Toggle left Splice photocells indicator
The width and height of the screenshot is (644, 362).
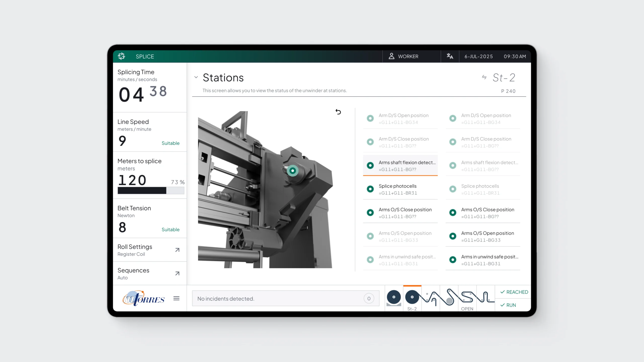(x=370, y=189)
